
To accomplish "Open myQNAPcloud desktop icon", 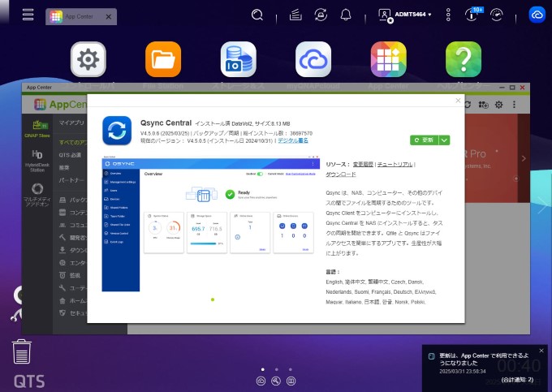I will [313, 59].
